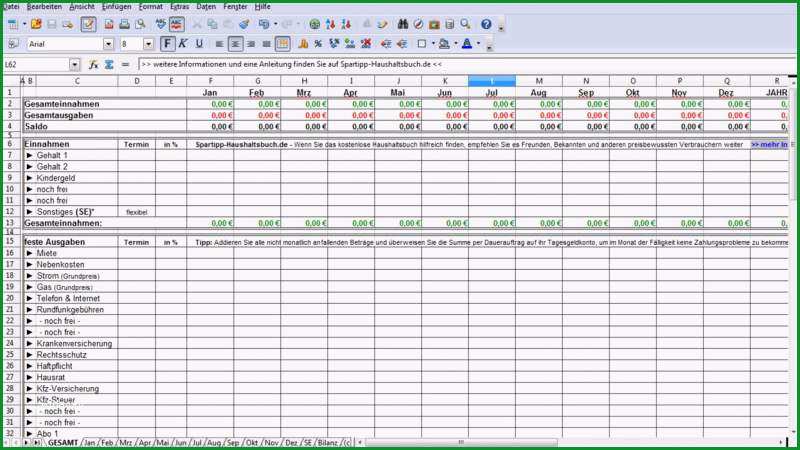This screenshot has width=800, height=450.
Task: Apply percent number format
Action: tap(318, 44)
